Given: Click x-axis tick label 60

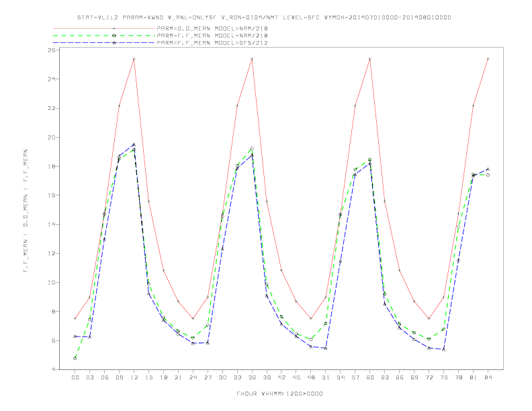Looking at the screenshot, I should point(370,377).
